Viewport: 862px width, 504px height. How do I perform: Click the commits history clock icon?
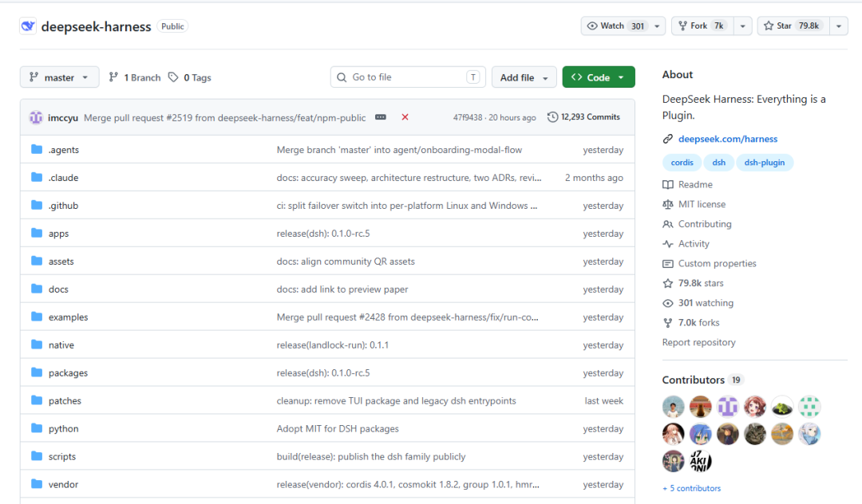tap(552, 117)
